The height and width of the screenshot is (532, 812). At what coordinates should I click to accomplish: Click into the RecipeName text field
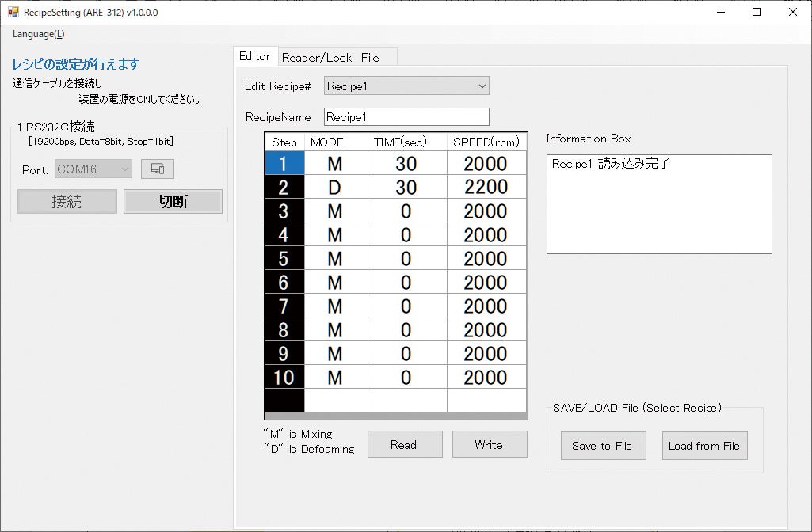coord(406,116)
